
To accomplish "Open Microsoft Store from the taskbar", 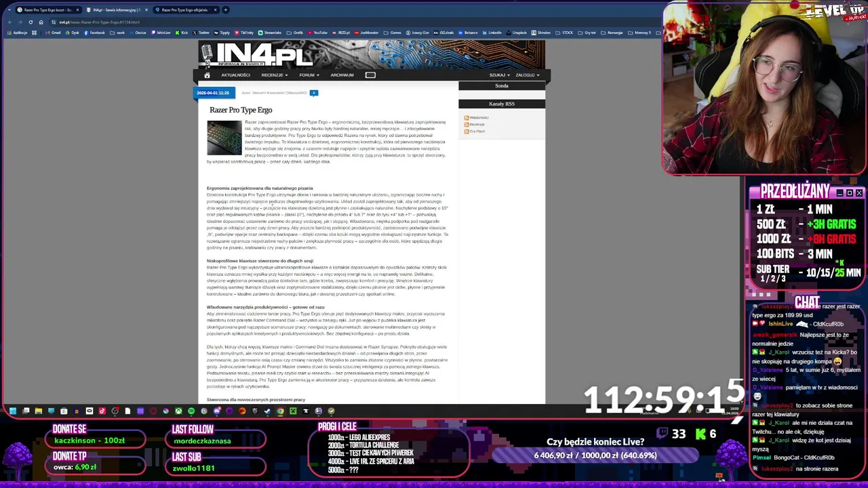I will (64, 411).
